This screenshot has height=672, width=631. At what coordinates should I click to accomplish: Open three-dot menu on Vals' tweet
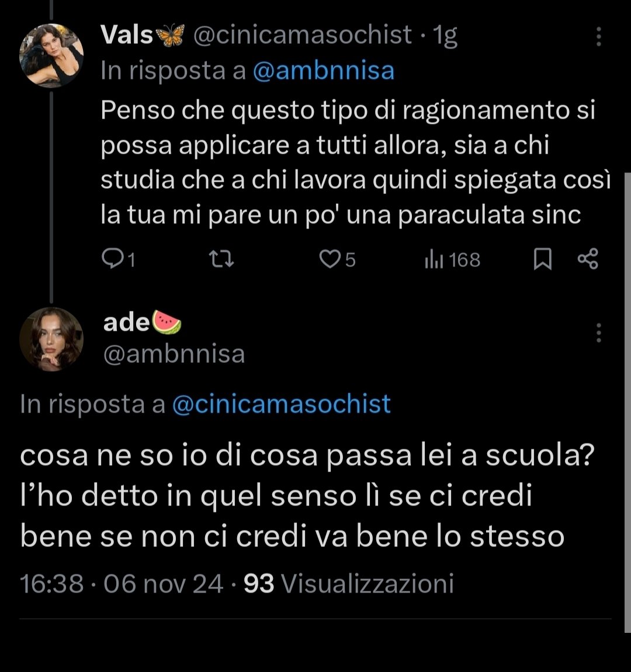pyautogui.click(x=599, y=36)
